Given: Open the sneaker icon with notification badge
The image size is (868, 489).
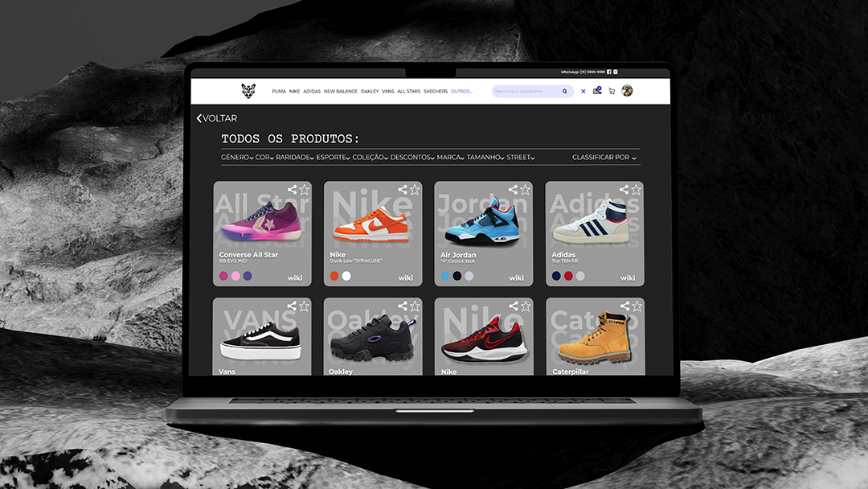Looking at the screenshot, I should (x=597, y=90).
